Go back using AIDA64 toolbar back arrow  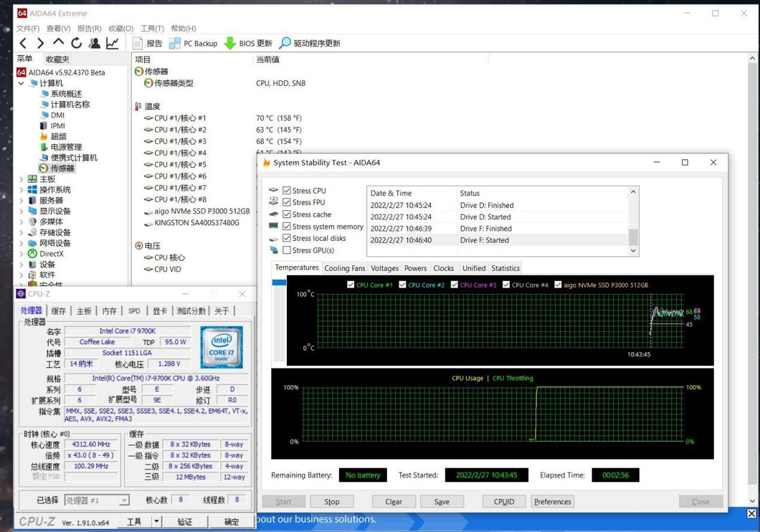pos(23,43)
